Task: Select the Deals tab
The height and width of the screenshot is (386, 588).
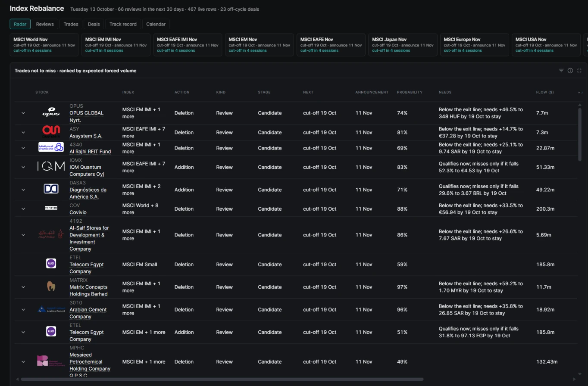Action: point(94,24)
